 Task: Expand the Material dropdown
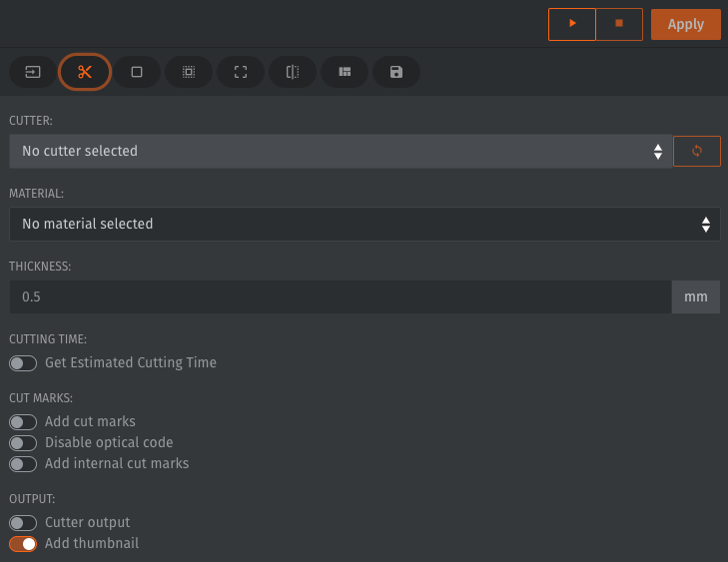(364, 224)
